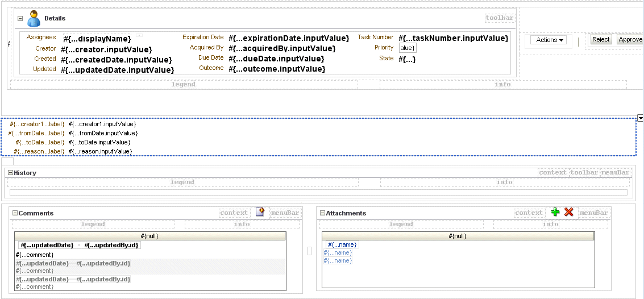Open the first attachment name link
The width and height of the screenshot is (644, 299).
(343, 245)
